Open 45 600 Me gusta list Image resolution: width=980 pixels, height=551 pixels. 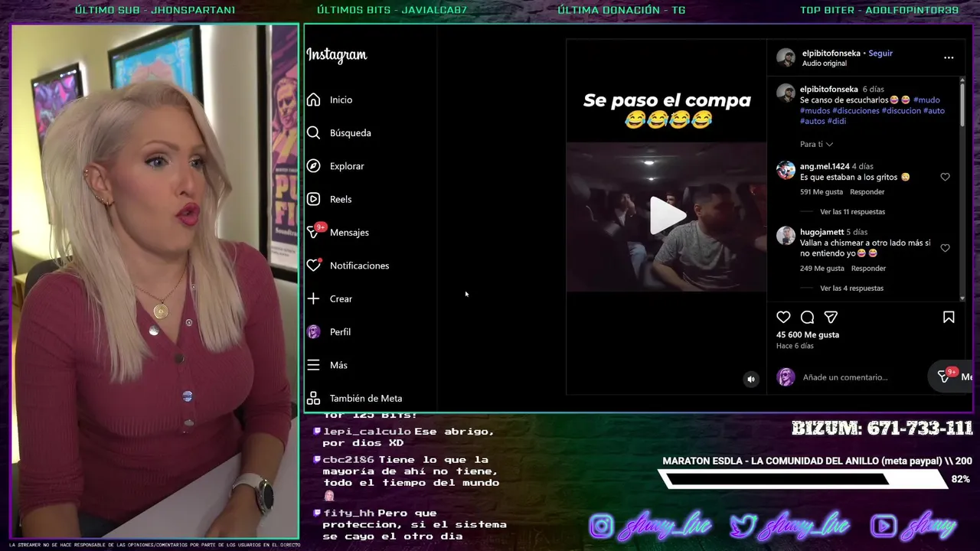pyautogui.click(x=808, y=335)
